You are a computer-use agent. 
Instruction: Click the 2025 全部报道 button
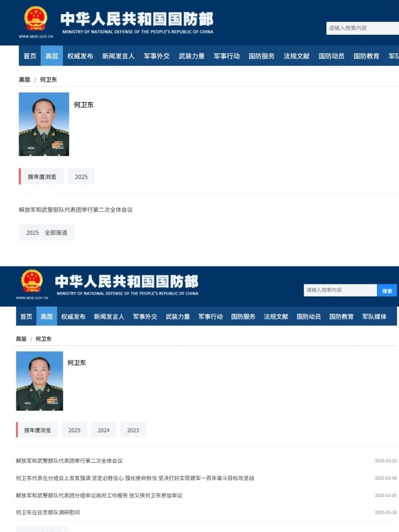tap(46, 233)
